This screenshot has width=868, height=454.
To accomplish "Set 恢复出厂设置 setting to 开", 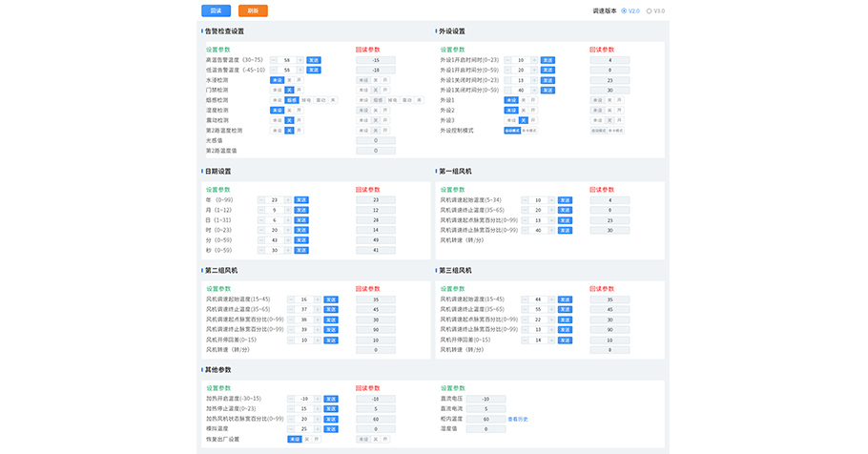I will pyautogui.click(x=317, y=439).
